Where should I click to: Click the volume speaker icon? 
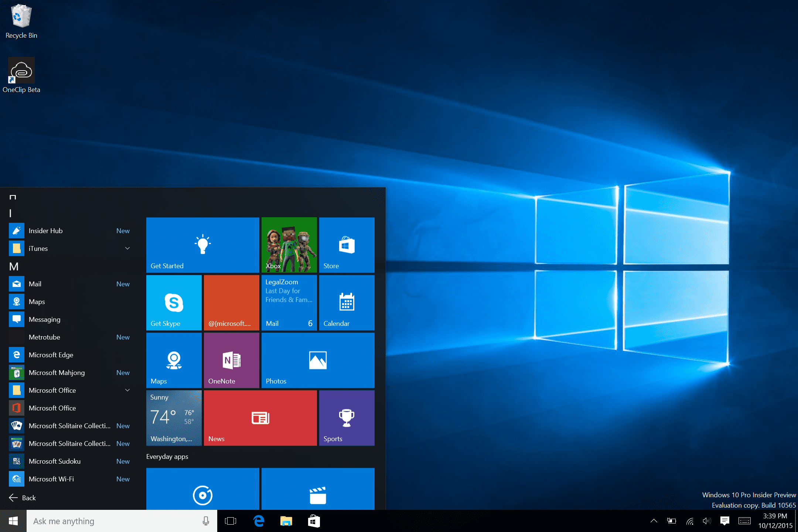tap(707, 521)
